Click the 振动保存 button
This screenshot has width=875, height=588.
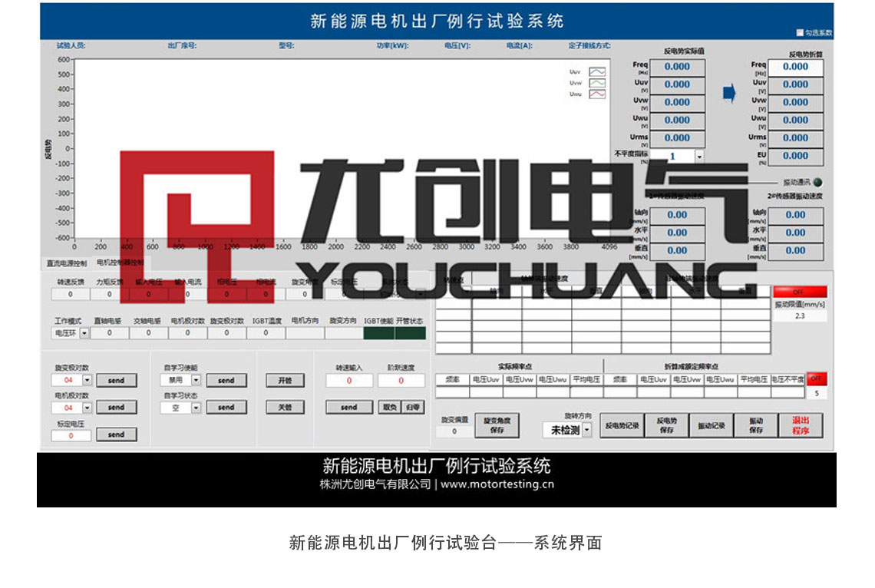click(755, 426)
